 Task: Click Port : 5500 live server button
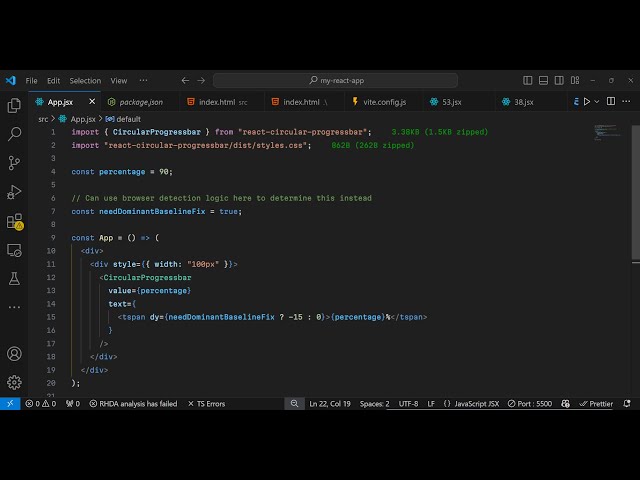coord(529,404)
